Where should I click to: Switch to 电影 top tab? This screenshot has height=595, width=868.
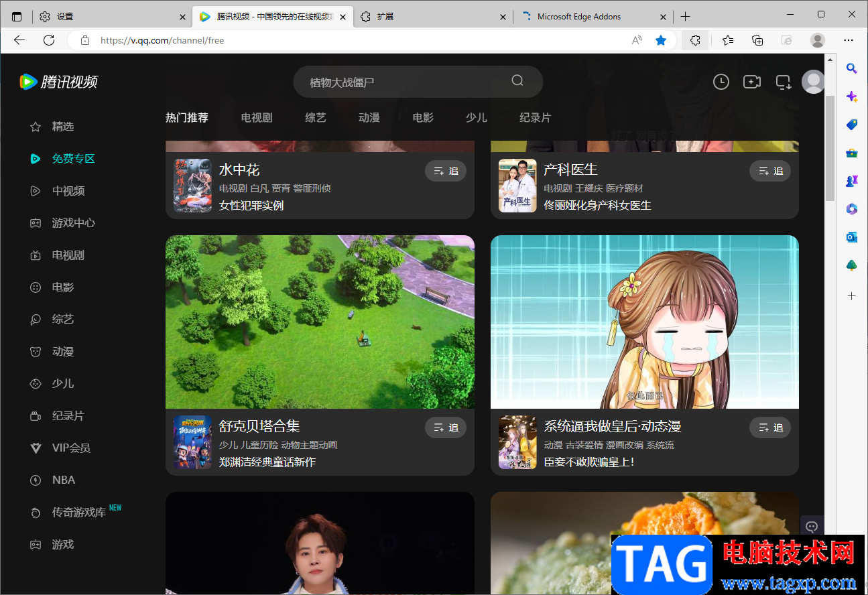tap(423, 117)
